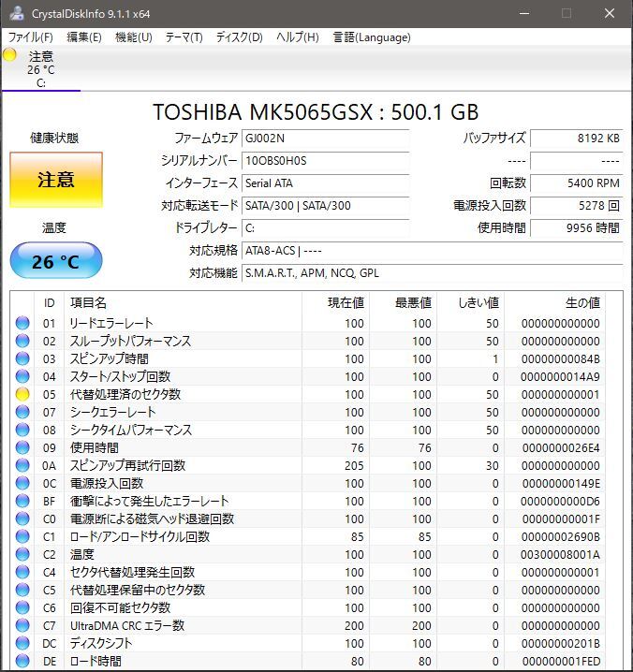Open the 機能(U) menu
This screenshot has height=672, width=633.
pyautogui.click(x=134, y=37)
